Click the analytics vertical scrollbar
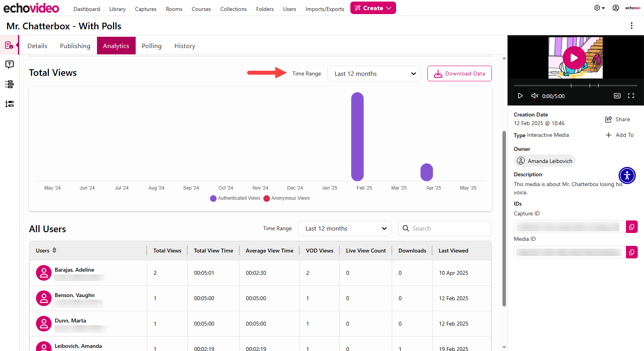The image size is (644, 351). point(504,219)
